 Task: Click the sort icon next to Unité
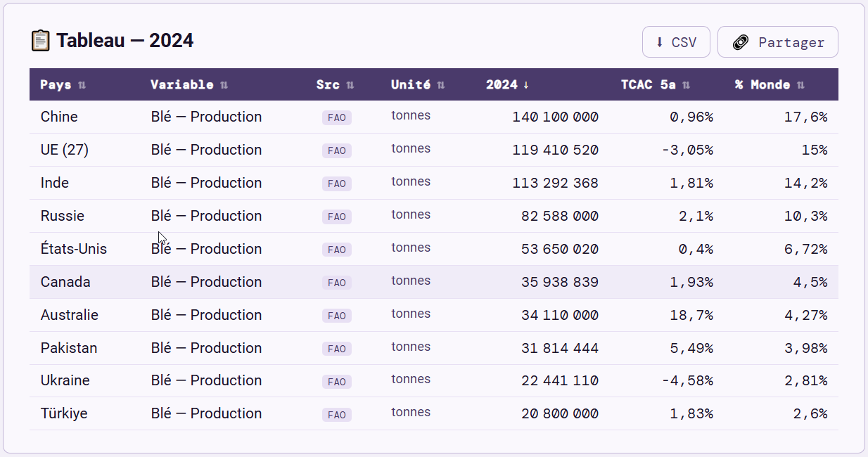tap(441, 85)
